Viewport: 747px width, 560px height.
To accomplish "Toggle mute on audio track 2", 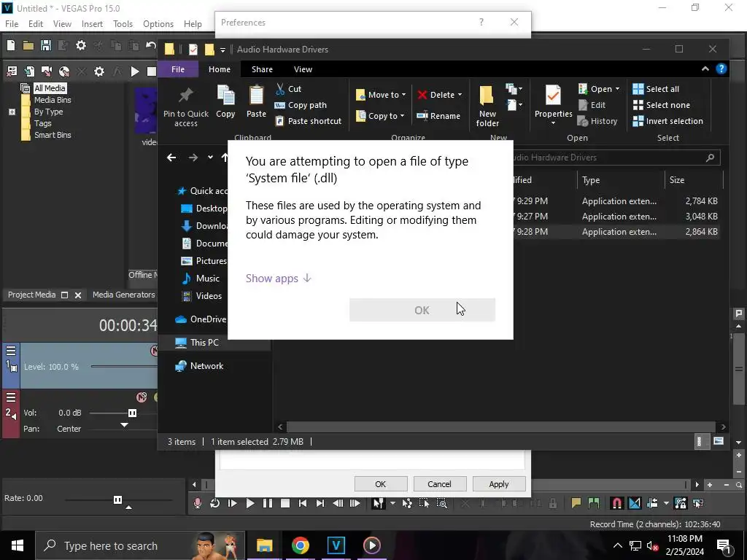I will click(142, 397).
